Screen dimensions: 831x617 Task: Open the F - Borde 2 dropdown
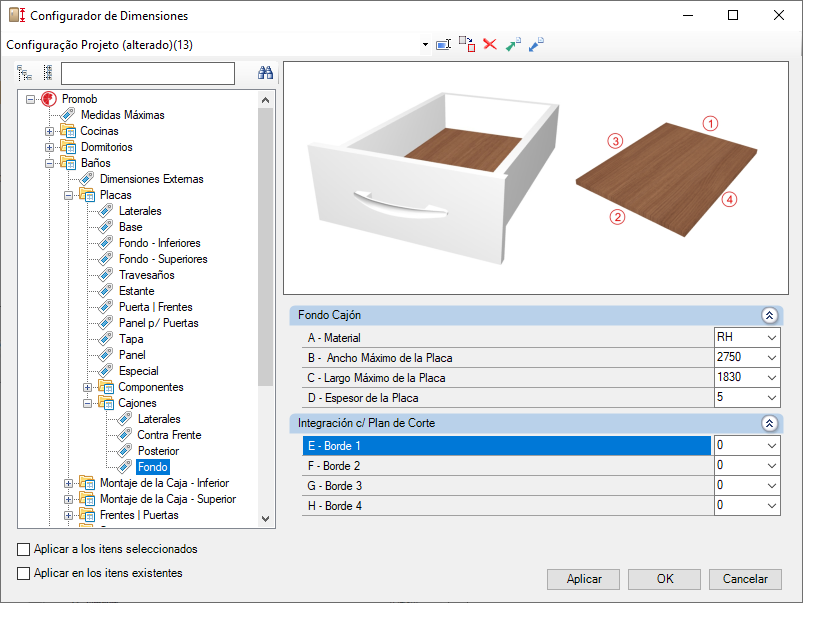772,465
